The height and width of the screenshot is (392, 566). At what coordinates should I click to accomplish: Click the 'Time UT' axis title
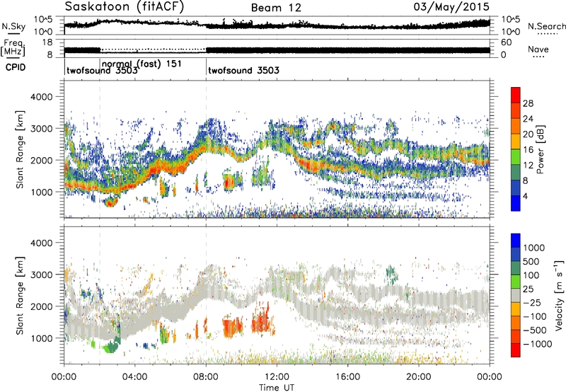click(277, 388)
